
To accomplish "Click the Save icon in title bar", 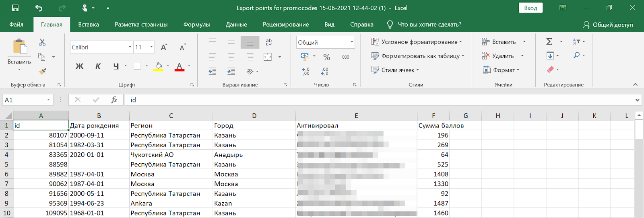I will (15, 8).
